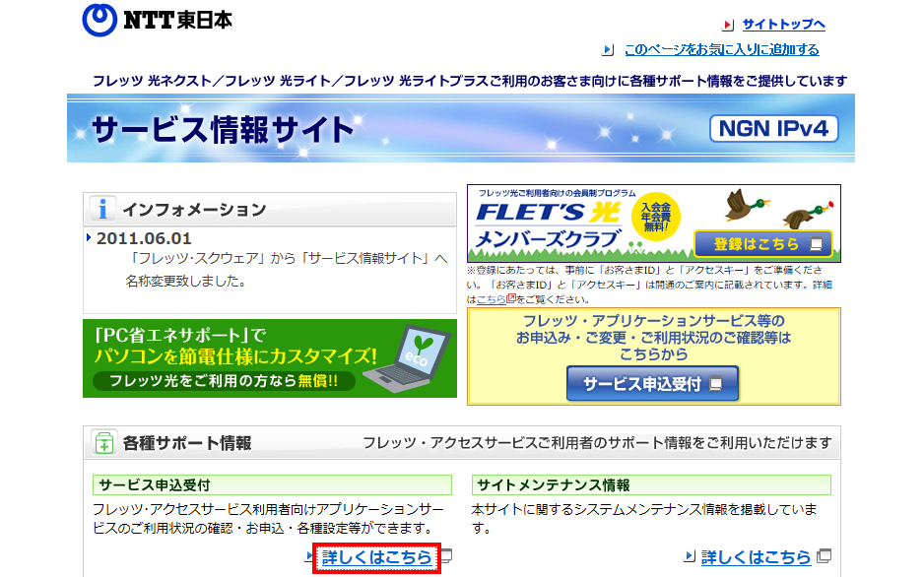924x577 pixels.
Task: Click the サービス情報サイト banner title
Action: [x=222, y=130]
